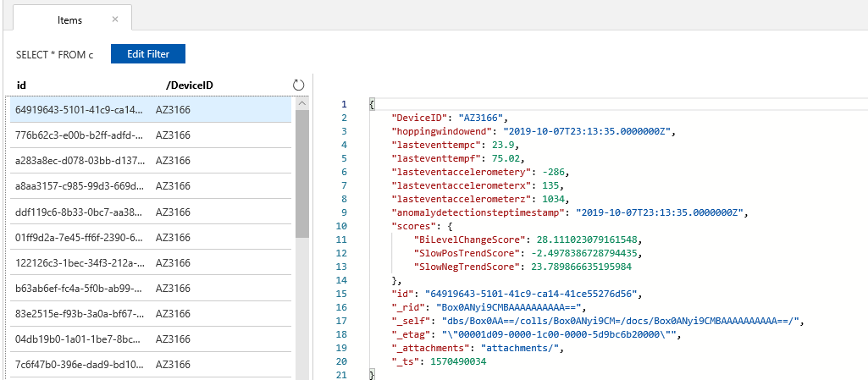
Task: Click the lasteventaccelerometery value -286
Action: 554,172
